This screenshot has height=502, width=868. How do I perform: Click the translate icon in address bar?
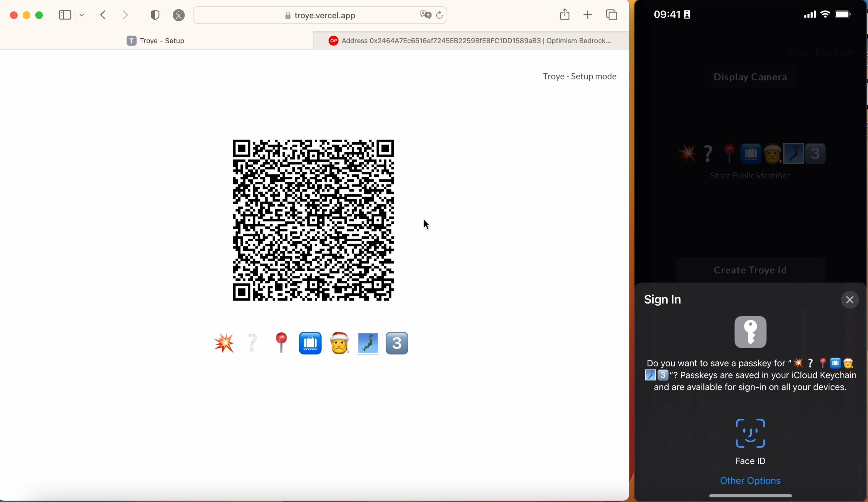coord(425,15)
